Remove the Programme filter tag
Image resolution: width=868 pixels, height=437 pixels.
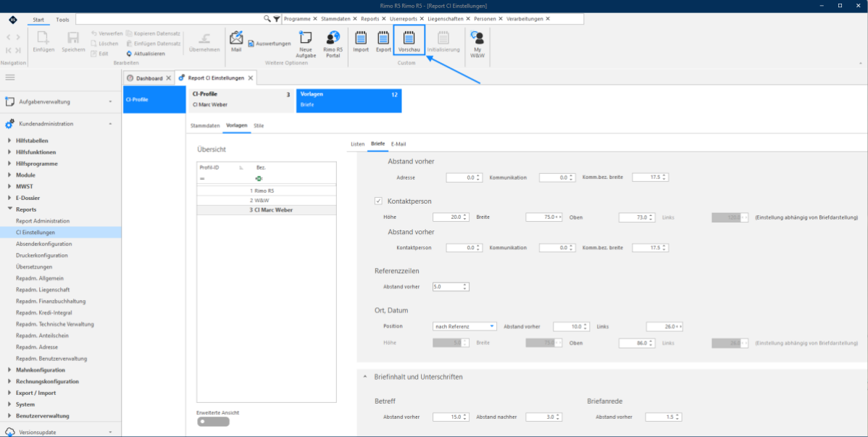click(x=315, y=19)
